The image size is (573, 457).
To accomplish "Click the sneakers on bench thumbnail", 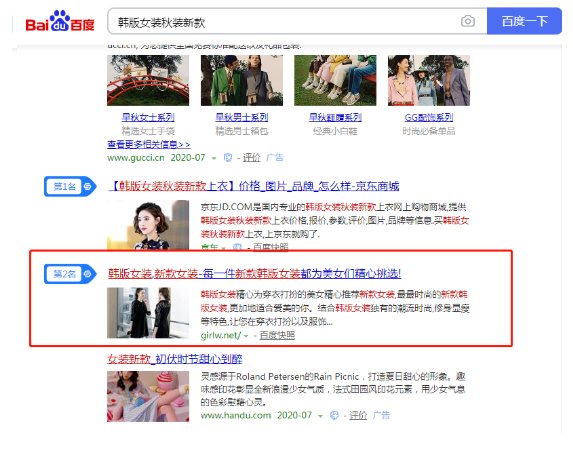I will [335, 80].
